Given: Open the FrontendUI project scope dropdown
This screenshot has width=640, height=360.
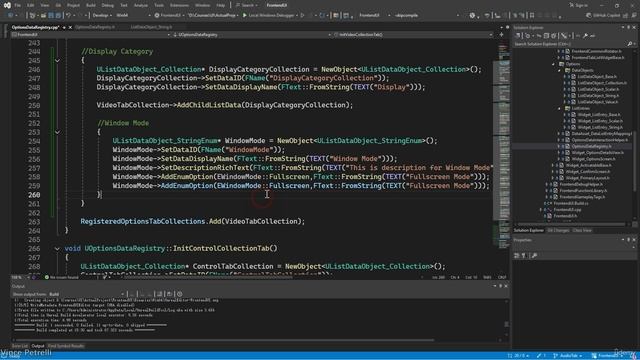Looking at the screenshot, I should [x=90, y=35].
